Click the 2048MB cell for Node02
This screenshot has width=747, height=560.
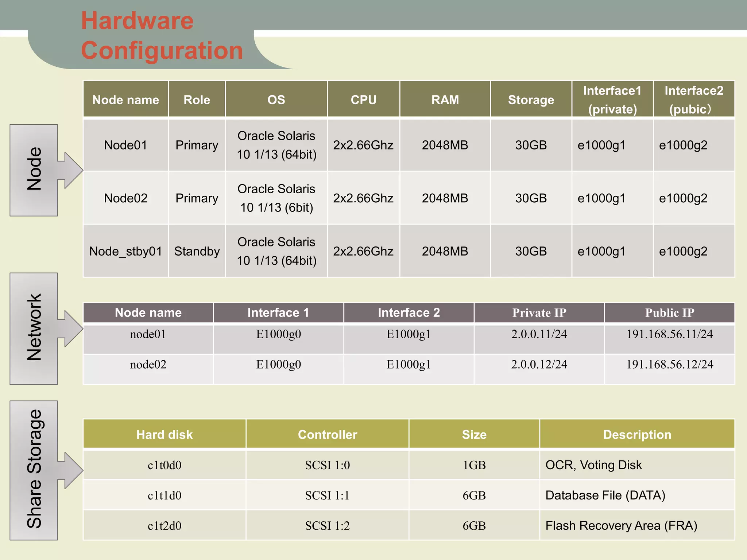coord(445,198)
